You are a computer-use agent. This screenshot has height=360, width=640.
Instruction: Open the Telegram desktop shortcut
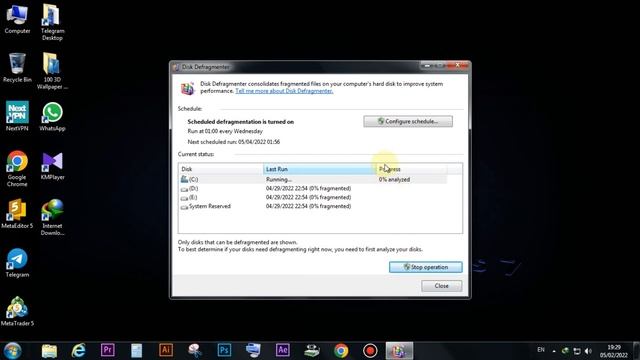point(17,262)
